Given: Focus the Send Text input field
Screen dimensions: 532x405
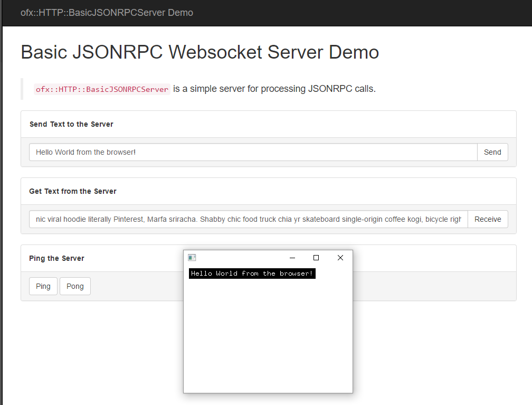Looking at the screenshot, I should click(x=253, y=152).
